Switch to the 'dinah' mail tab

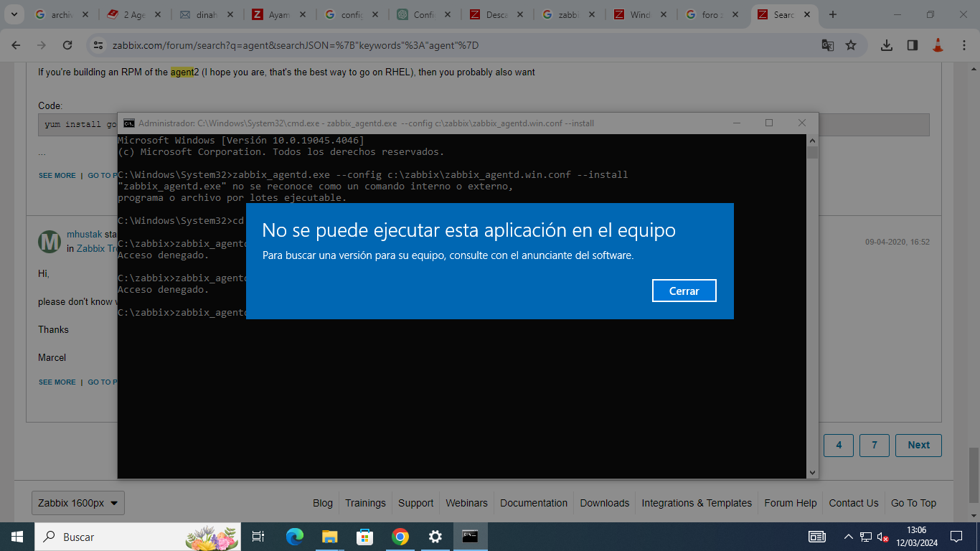click(207, 14)
